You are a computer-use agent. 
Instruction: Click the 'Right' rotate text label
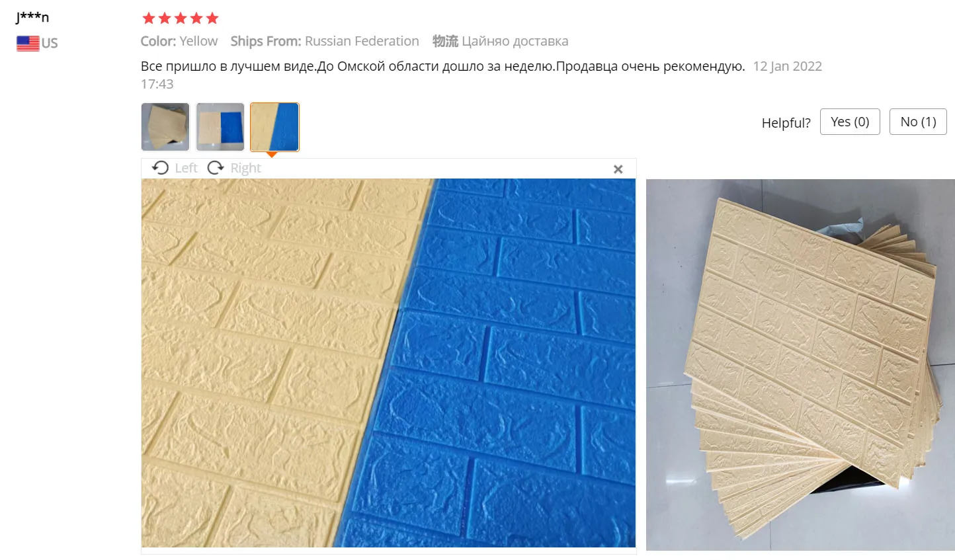click(245, 168)
